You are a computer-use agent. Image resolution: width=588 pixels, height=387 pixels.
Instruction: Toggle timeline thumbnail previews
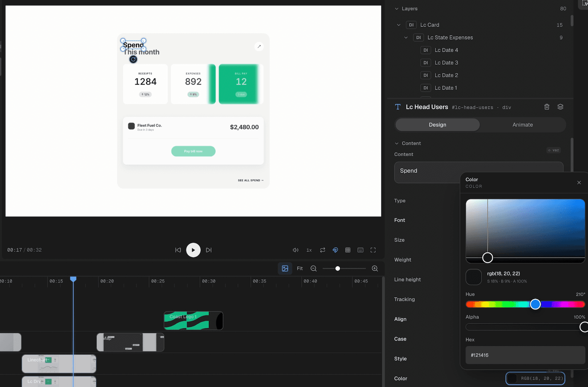click(x=285, y=269)
